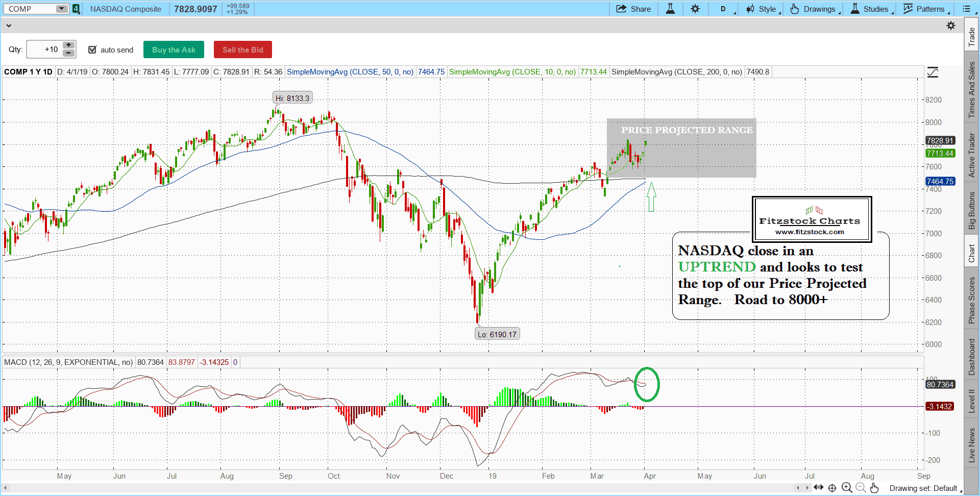Open the COMP symbol dropdown arrow
The width and height of the screenshot is (980, 496).
tap(61, 9)
